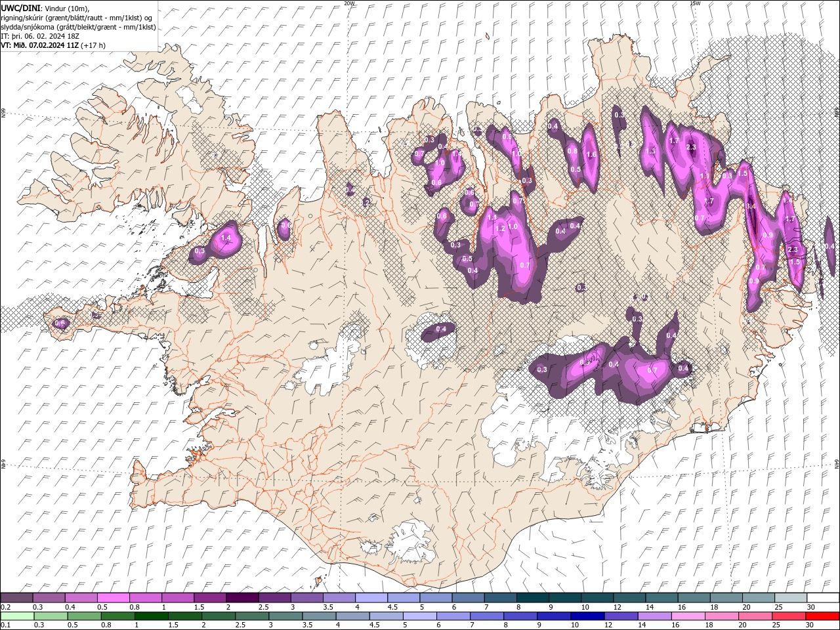Click the 'IT: þri. 06. 02. 2024 18Z' line

(x=40, y=36)
